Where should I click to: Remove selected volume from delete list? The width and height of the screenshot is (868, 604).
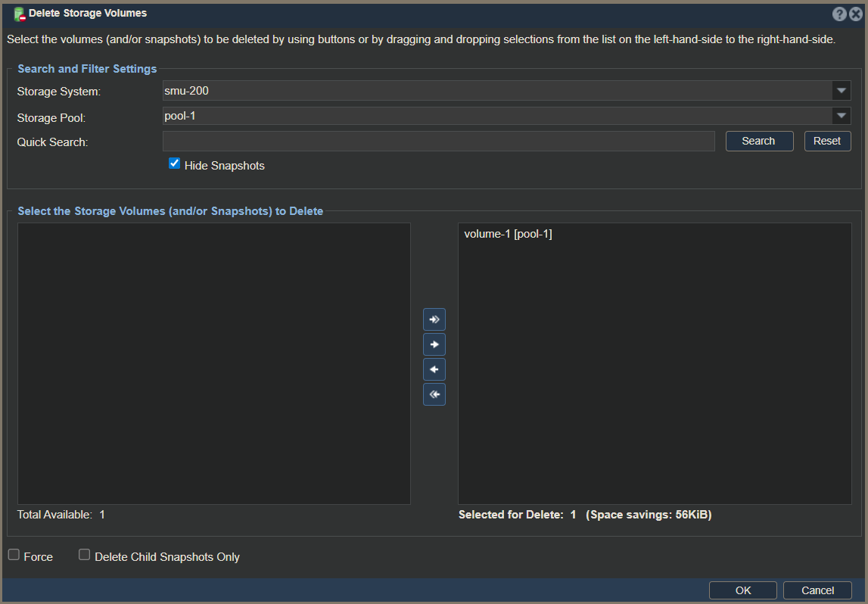click(x=434, y=369)
